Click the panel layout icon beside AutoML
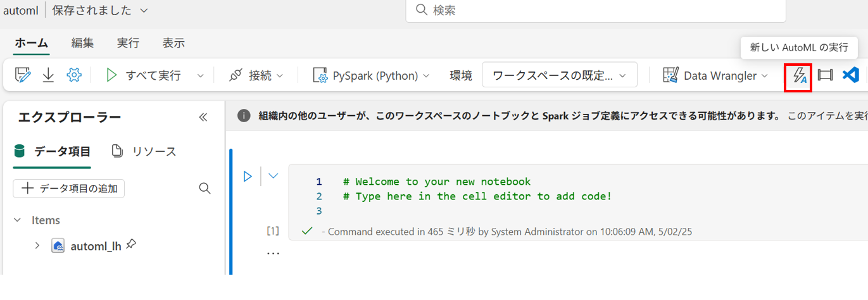The height and width of the screenshot is (300, 868). 825,75
